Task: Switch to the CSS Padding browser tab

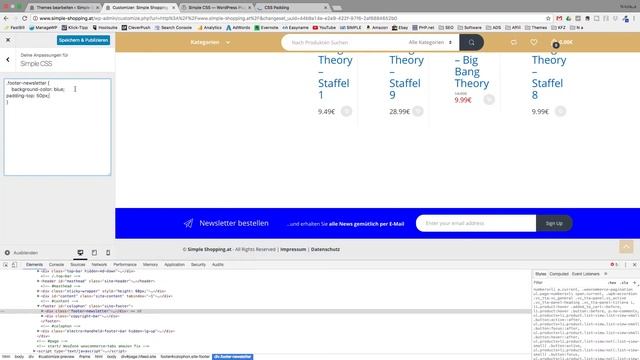Action: coord(292,7)
